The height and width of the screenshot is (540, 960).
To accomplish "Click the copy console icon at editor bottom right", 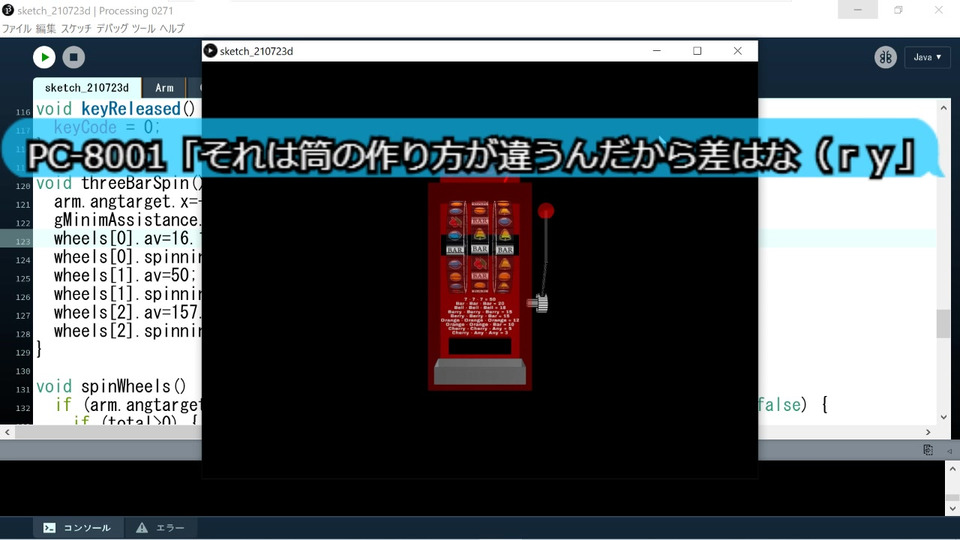I will (x=928, y=450).
